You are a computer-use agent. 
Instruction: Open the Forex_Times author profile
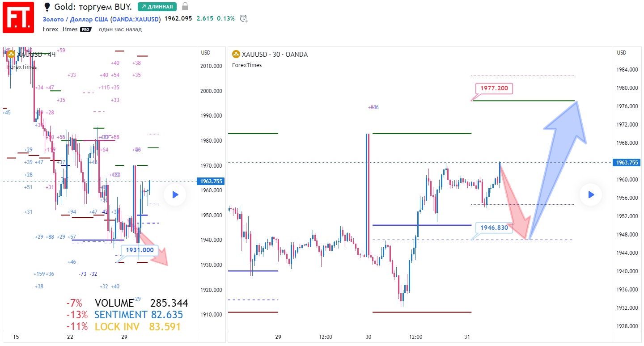coord(60,30)
